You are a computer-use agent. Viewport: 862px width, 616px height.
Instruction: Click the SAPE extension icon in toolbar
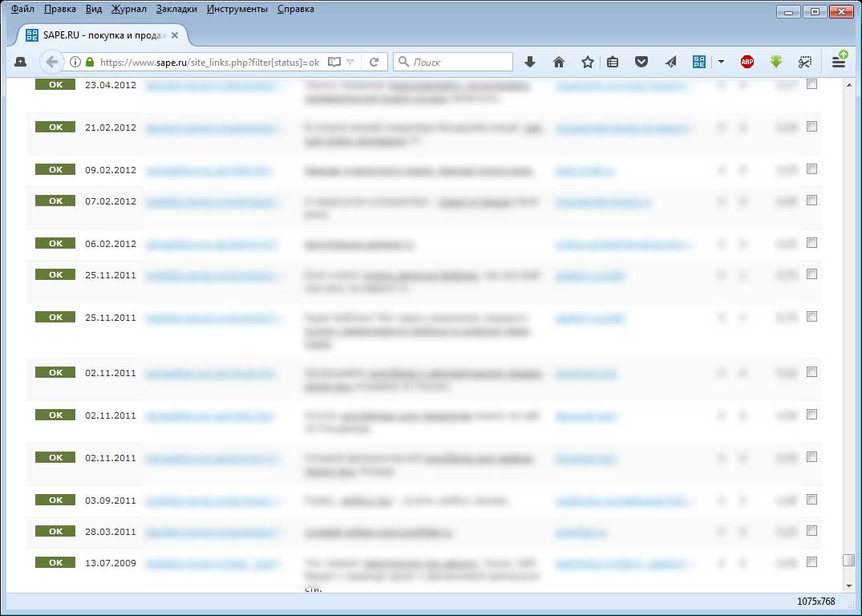[x=699, y=62]
